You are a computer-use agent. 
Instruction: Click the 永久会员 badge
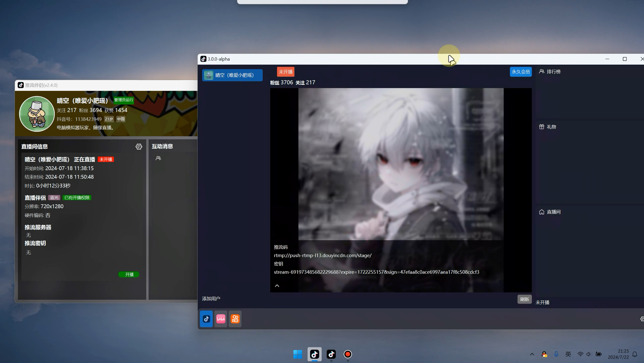(x=521, y=72)
